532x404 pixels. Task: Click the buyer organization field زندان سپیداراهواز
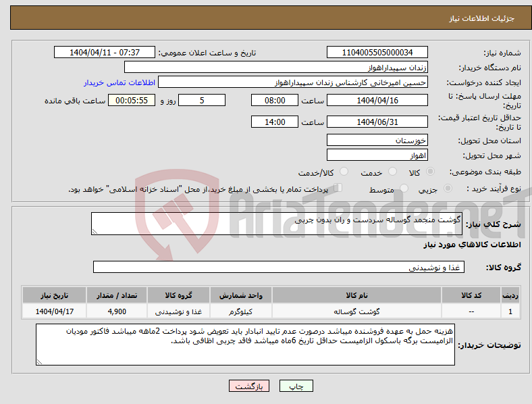(276, 67)
